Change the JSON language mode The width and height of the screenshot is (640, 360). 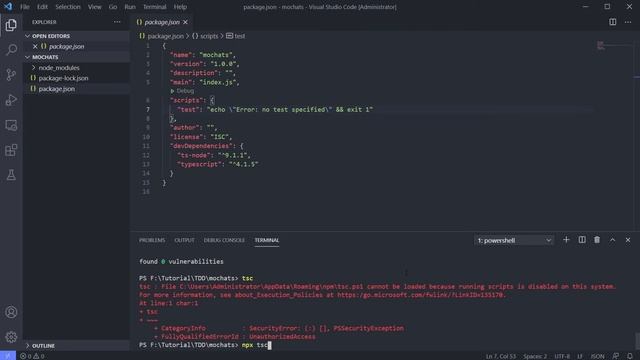[x=597, y=356]
